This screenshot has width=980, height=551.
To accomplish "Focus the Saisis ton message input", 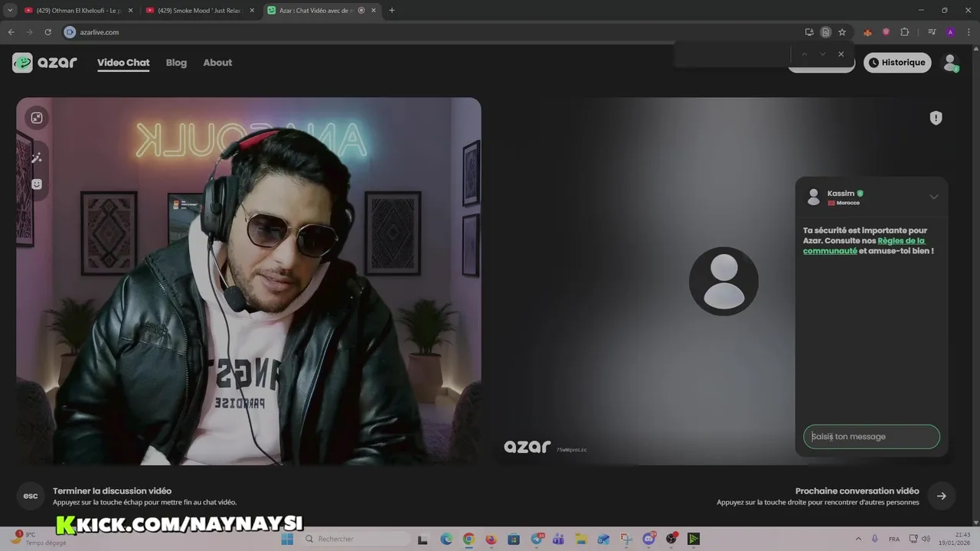I will (871, 436).
